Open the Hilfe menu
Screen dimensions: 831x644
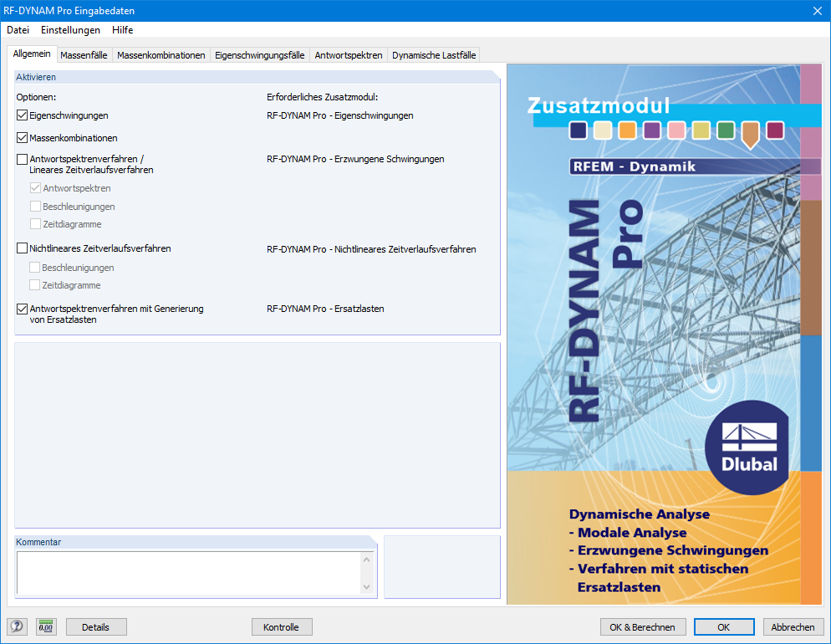click(122, 30)
